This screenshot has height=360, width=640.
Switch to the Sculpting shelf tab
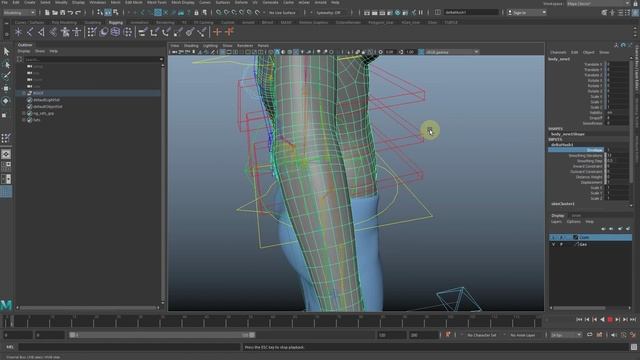tap(93, 22)
